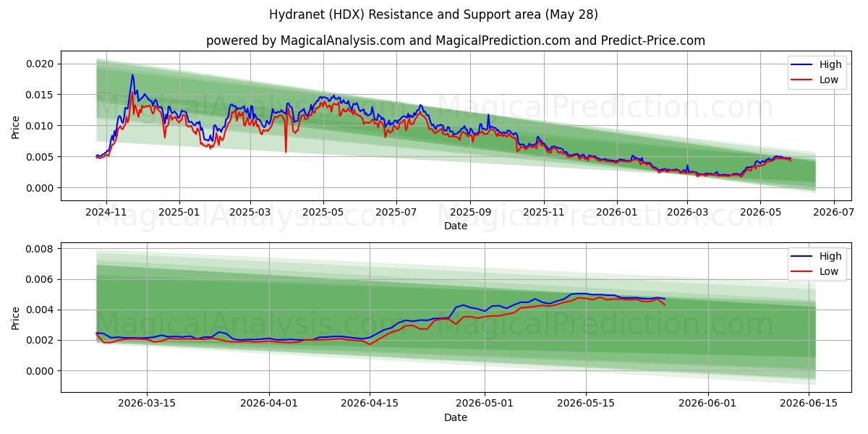Click the '2026-07' x-axis label
The width and height of the screenshot is (868, 434).
(834, 213)
